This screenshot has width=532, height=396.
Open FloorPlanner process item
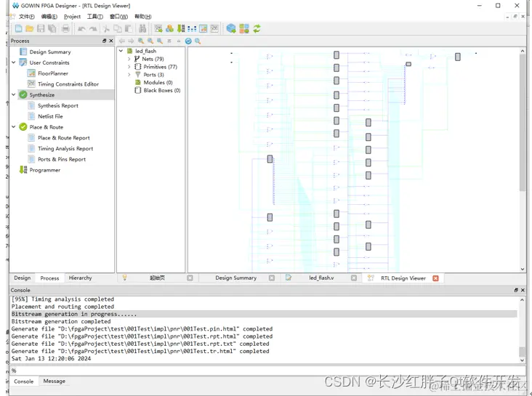(x=53, y=73)
